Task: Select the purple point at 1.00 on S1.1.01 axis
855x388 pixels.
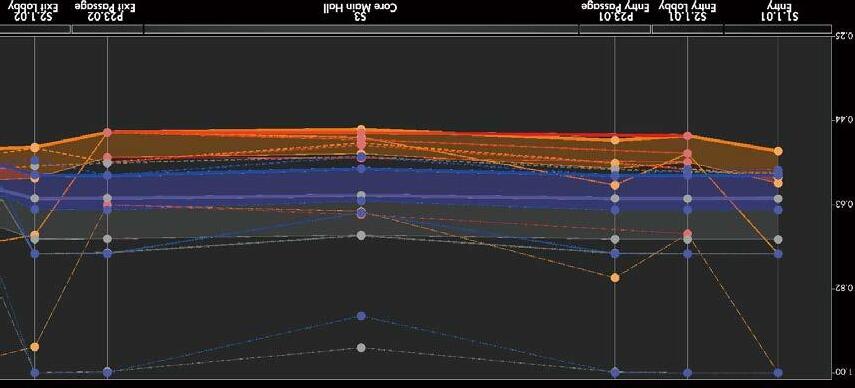Action: click(778, 373)
